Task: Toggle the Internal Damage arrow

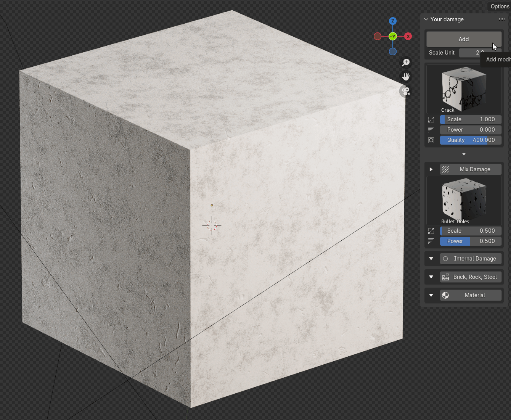Action: coord(431,259)
